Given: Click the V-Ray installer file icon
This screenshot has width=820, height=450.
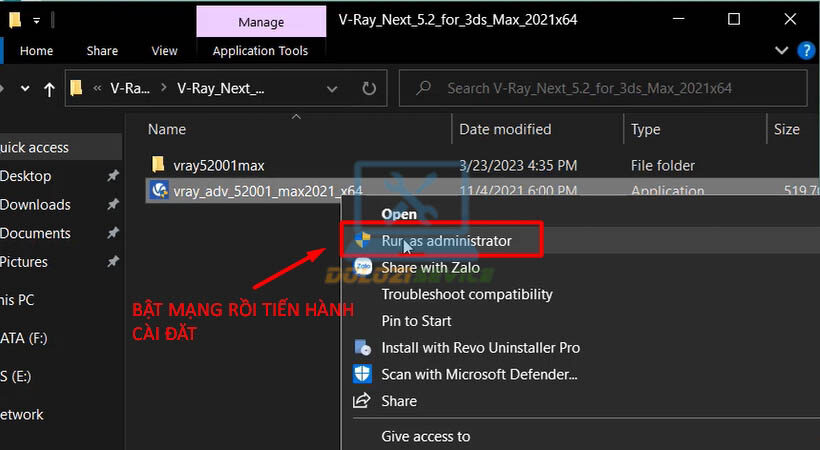Looking at the screenshot, I should coord(159,189).
